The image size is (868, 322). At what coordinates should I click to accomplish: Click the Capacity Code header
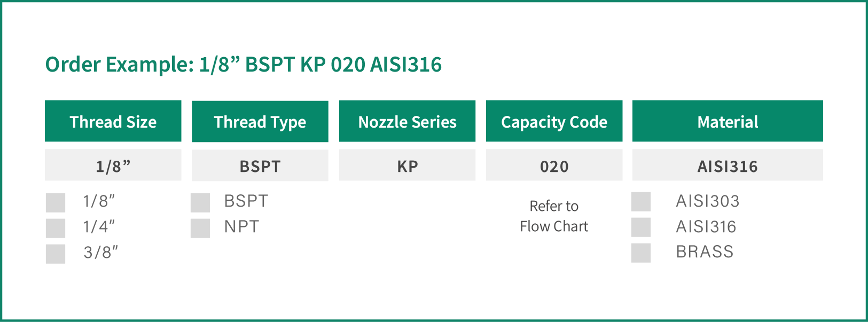click(x=554, y=121)
